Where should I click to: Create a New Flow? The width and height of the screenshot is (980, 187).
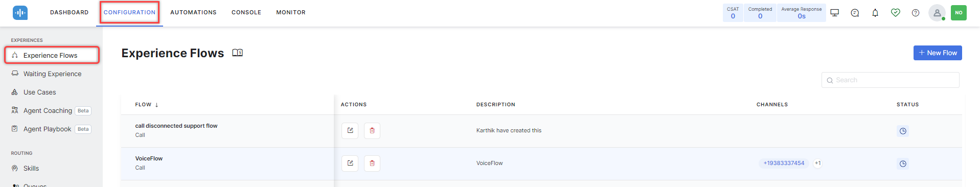coord(938,53)
